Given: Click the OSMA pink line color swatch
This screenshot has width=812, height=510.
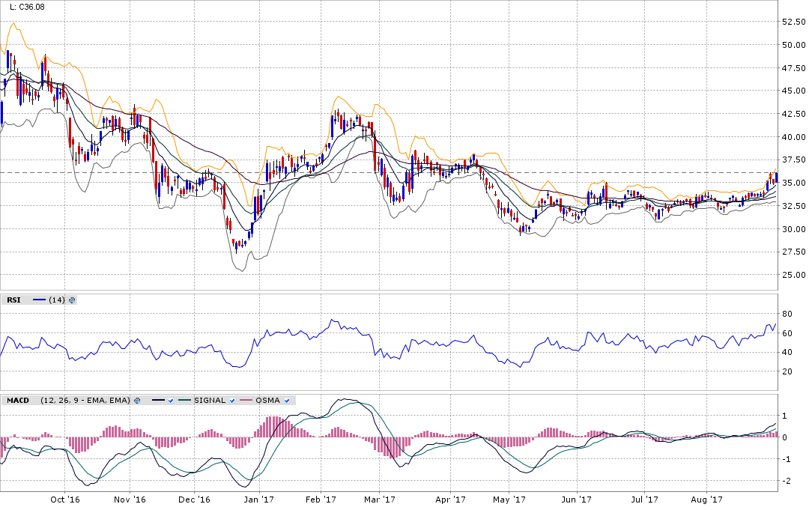Looking at the screenshot, I should pos(244,401).
